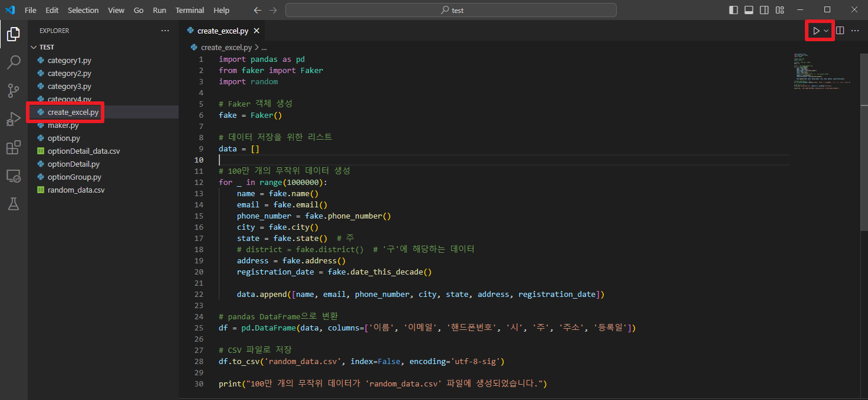Click the print statement on line 30
The width and height of the screenshot is (868, 400).
(383, 384)
